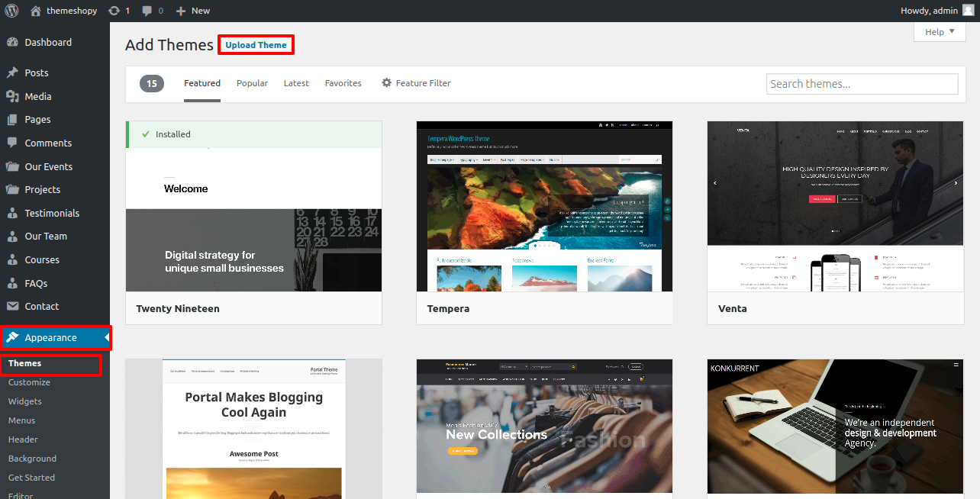Expand the Help dropdown
Screen dimensions: 980x499
click(x=939, y=32)
